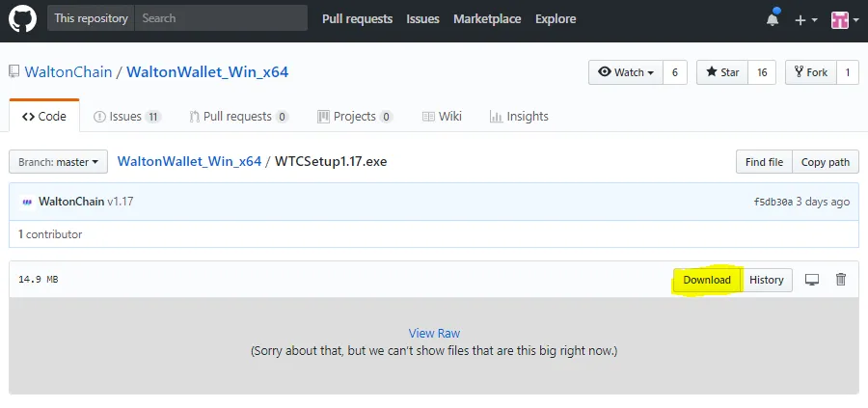Expand the Watch dropdown
The height and width of the screenshot is (408, 868).
click(x=626, y=72)
